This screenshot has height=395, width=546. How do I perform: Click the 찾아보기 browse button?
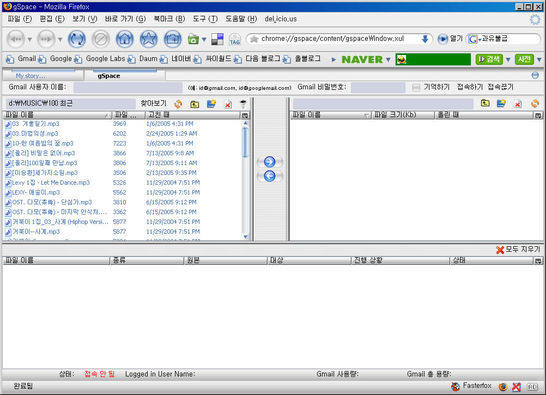tap(154, 103)
